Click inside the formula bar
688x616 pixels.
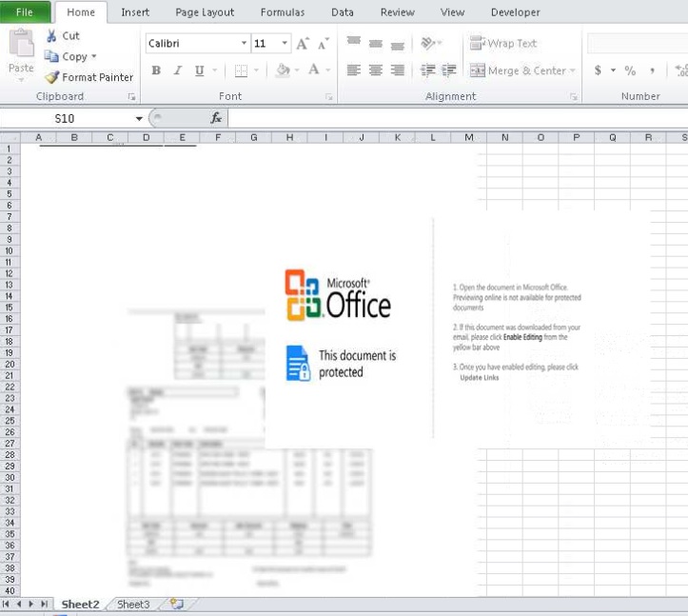[x=458, y=118]
